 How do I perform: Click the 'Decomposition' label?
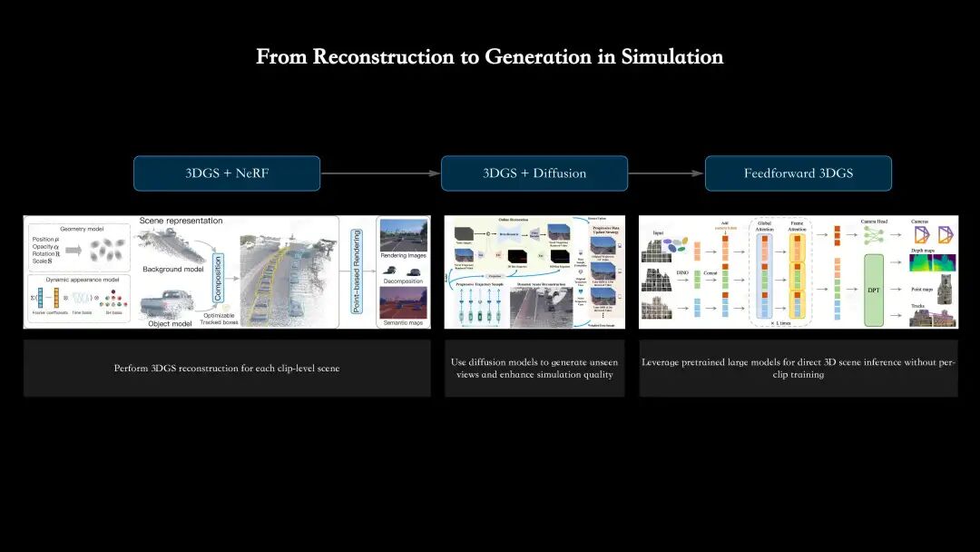pos(403,281)
